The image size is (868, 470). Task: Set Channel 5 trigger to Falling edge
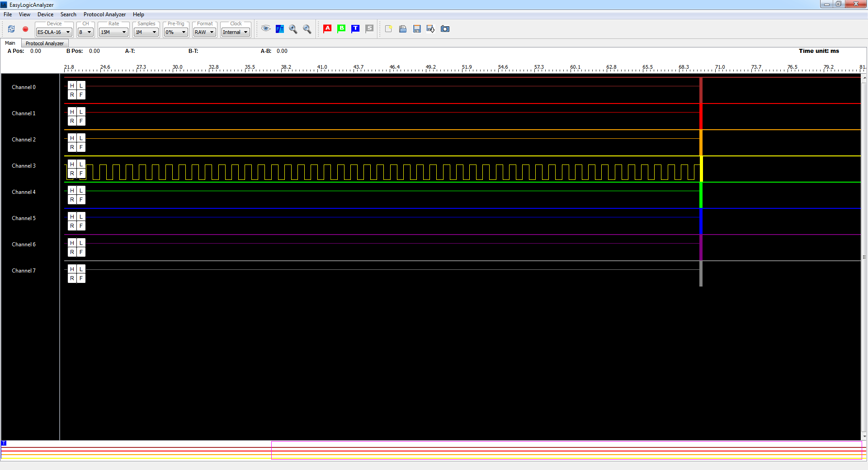81,226
